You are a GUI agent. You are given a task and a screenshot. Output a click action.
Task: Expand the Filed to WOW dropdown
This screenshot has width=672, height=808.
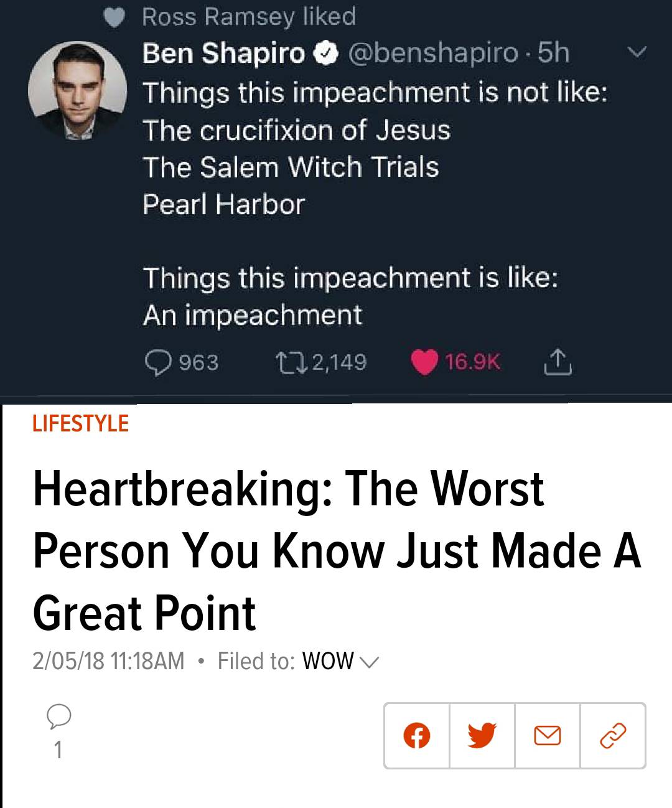pyautogui.click(x=369, y=661)
